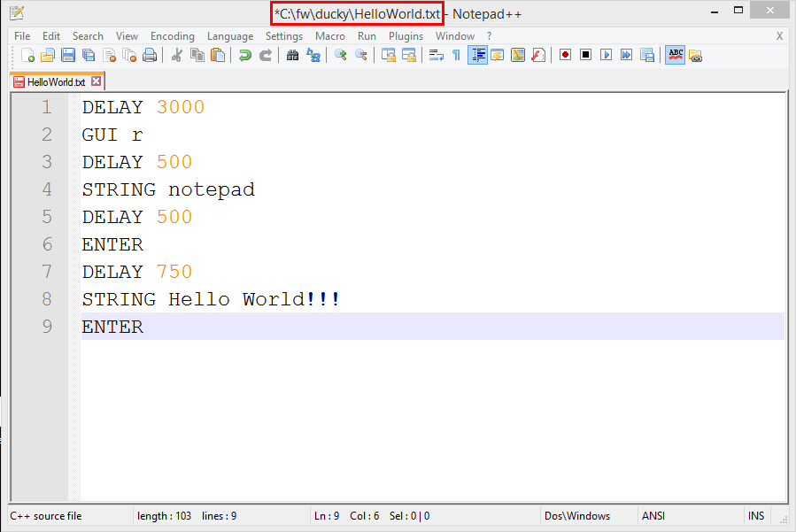Stop macro recording with the square button
Viewport: 796px width, 532px height.
click(585, 55)
